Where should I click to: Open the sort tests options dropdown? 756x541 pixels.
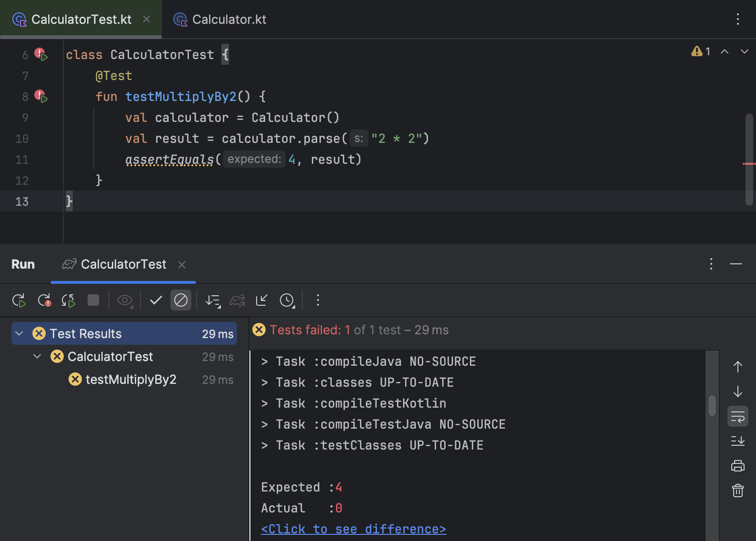[x=213, y=301]
